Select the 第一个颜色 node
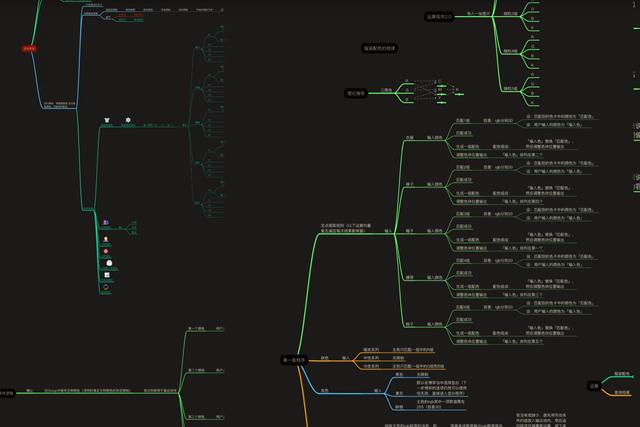 197,328
